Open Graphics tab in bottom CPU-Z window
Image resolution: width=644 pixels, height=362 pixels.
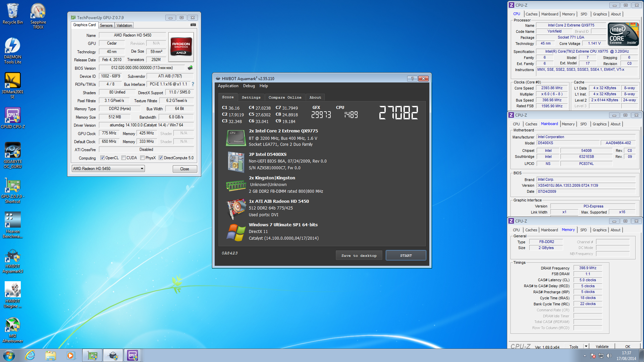[x=600, y=230]
